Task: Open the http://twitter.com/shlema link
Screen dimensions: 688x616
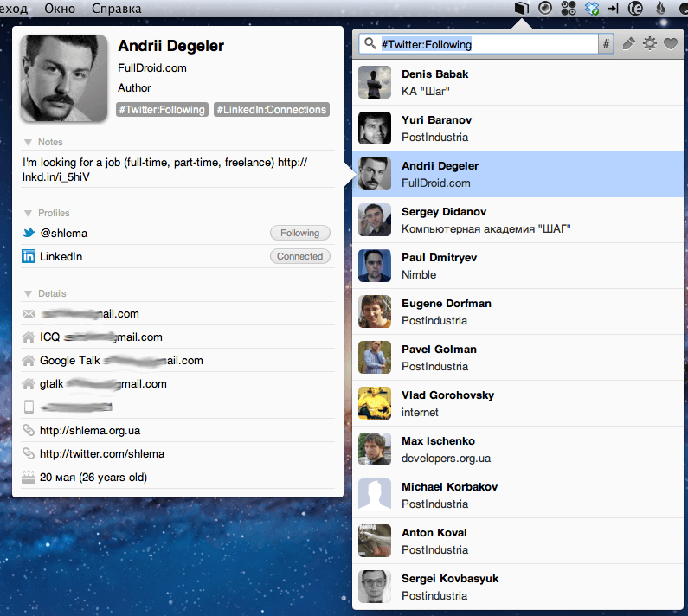Action: [102, 453]
